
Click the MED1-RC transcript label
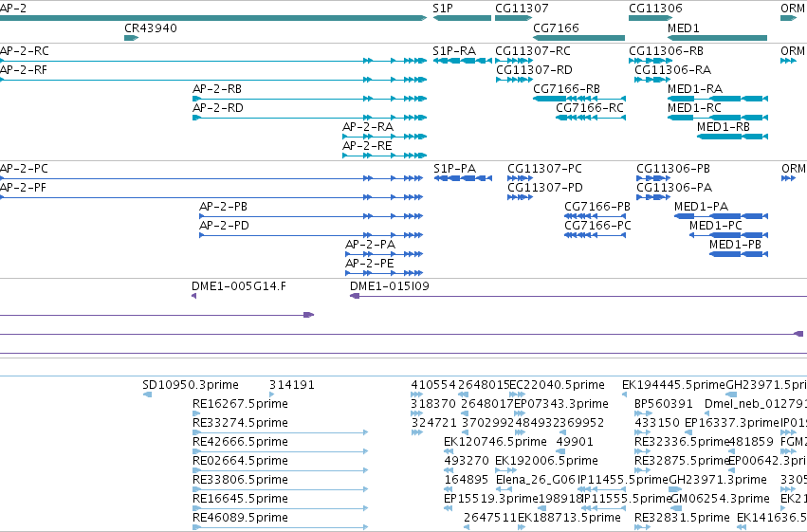click(694, 108)
